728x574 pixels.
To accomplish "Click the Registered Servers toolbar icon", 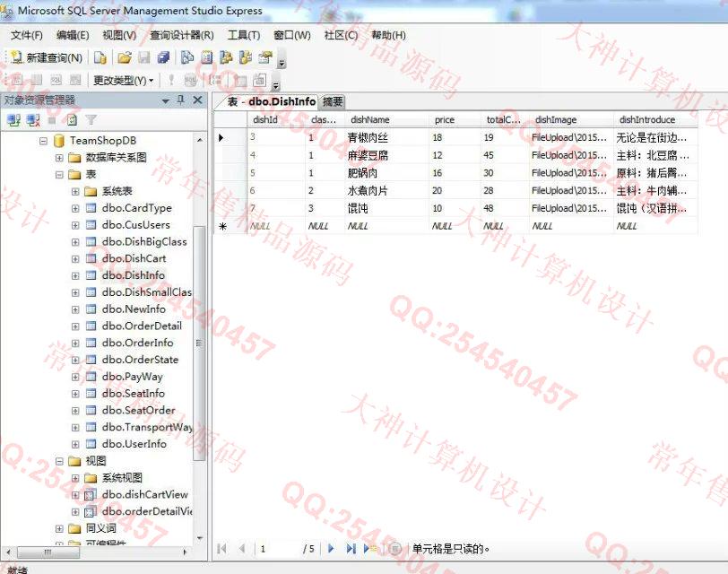I will (x=187, y=57).
